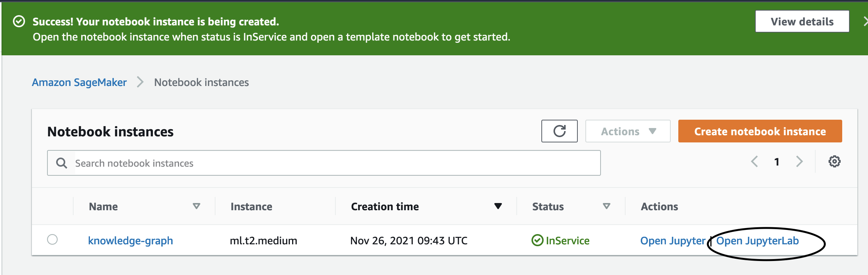Sort by Status column arrow
Image resolution: width=868 pixels, height=275 pixels.
[x=607, y=206]
